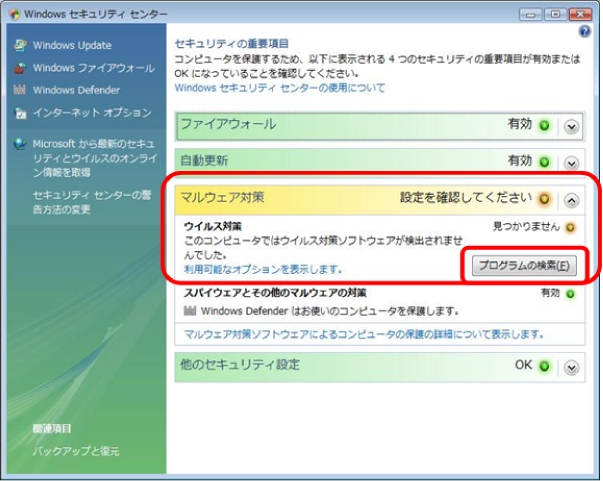This screenshot has width=603, height=481.
Task: Click the green ファイアウォール status indicator
Action: [x=545, y=126]
